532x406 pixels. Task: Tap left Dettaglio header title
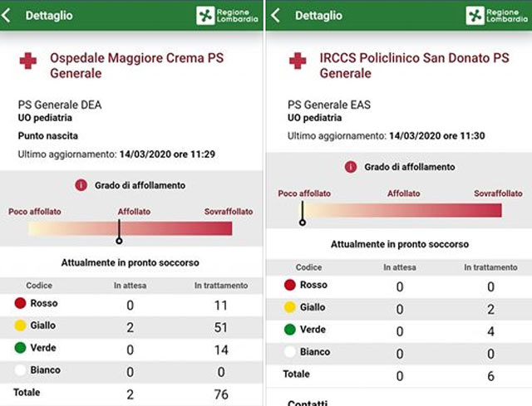coord(49,15)
